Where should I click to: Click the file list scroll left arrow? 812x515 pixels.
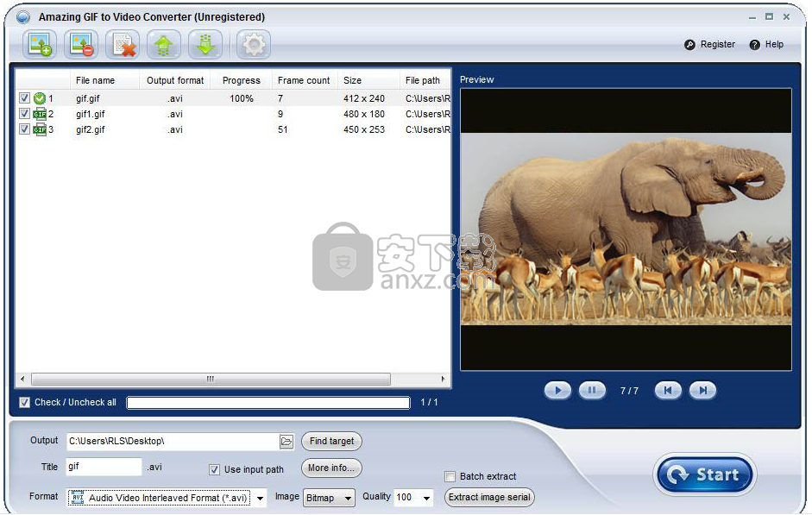[x=22, y=379]
